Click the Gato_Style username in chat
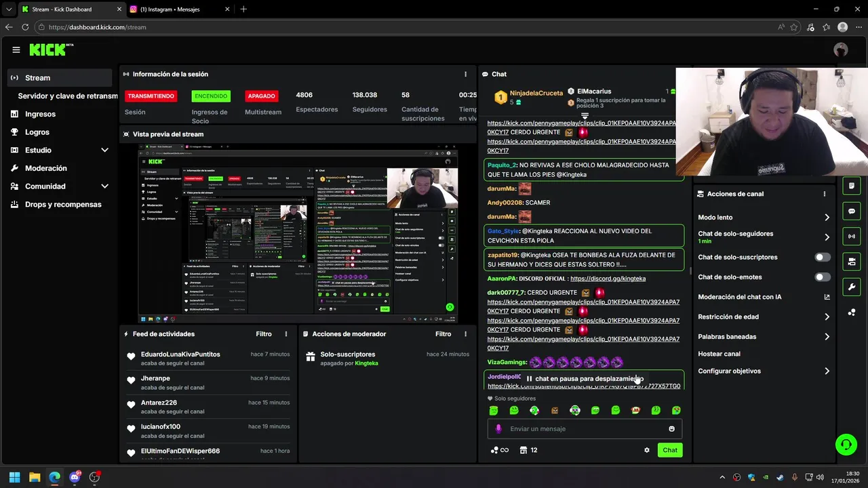This screenshot has height=488, width=868. coord(503,231)
